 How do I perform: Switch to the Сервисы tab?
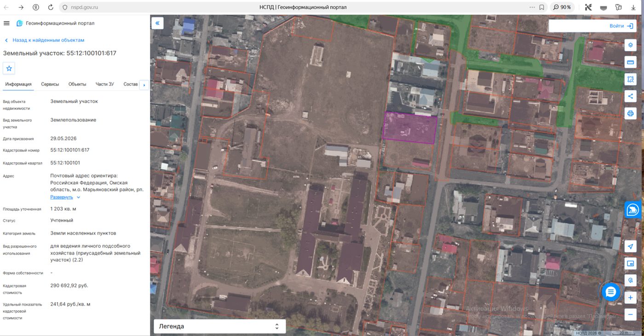50,84
